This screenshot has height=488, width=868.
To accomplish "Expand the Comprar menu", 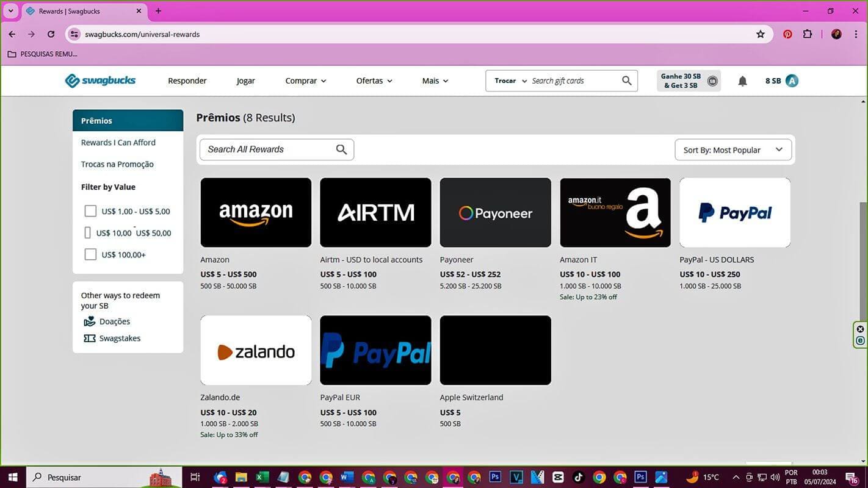I will [x=306, y=81].
